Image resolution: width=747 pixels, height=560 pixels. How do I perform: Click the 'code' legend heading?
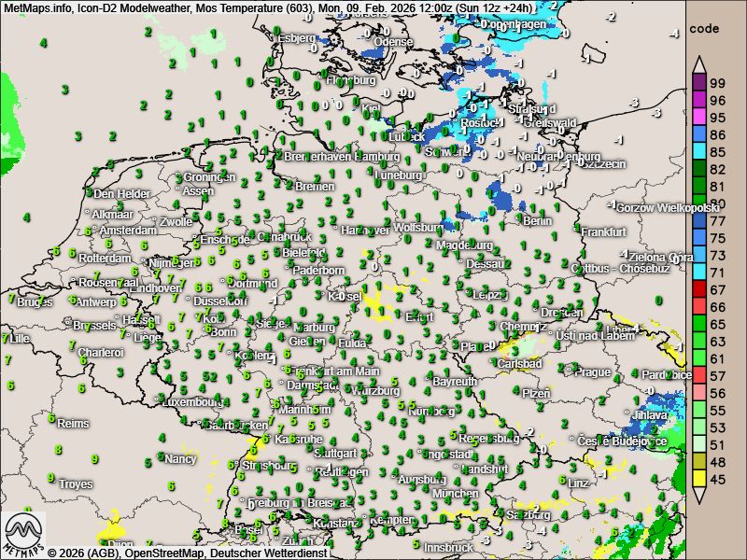click(705, 28)
